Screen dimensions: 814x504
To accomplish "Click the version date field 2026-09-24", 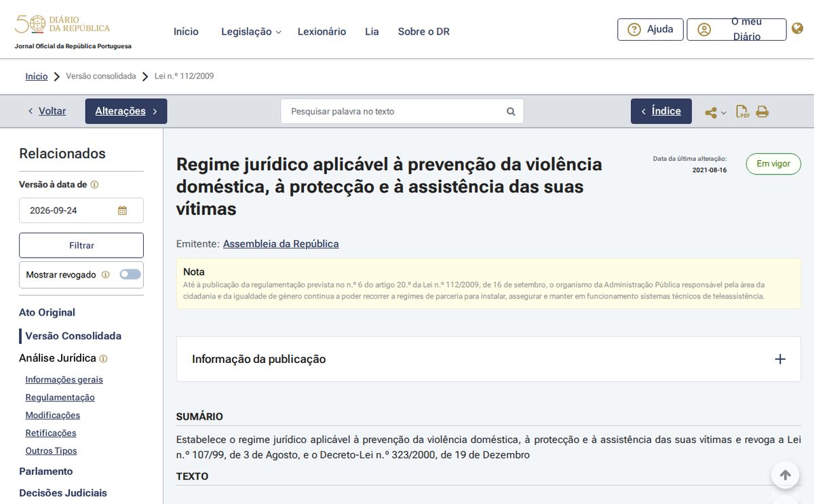I will coord(81,210).
